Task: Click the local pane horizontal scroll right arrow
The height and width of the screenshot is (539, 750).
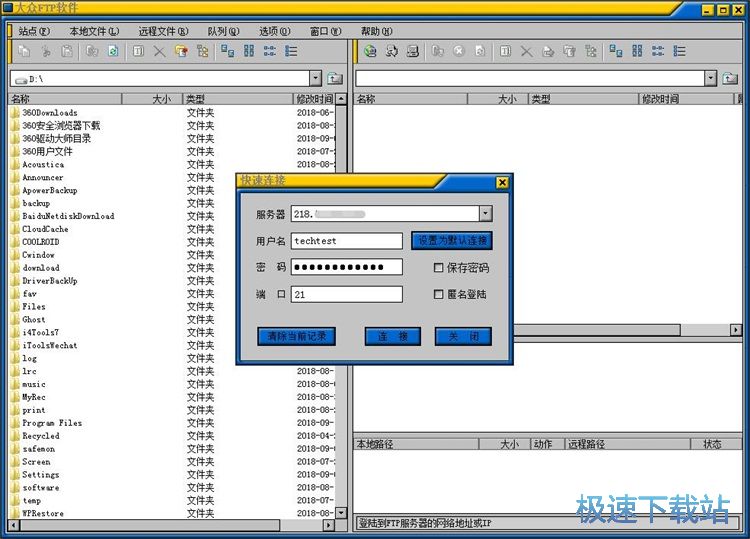Action: (x=328, y=525)
